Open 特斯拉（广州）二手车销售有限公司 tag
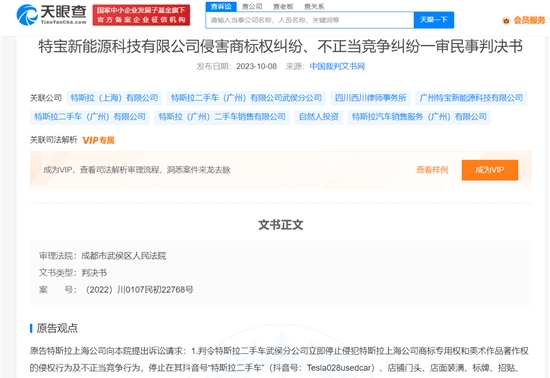Image resolution: width=550 pixels, height=378 pixels. tap(222, 117)
